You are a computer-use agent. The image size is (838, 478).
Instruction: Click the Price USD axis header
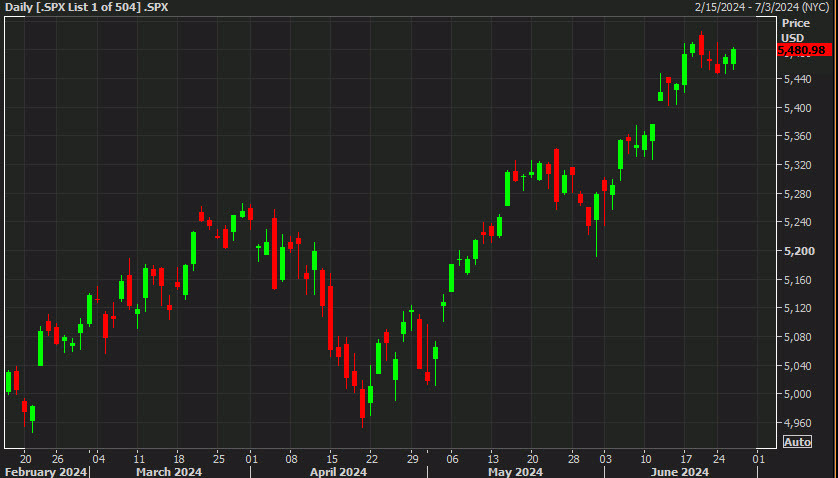point(796,30)
